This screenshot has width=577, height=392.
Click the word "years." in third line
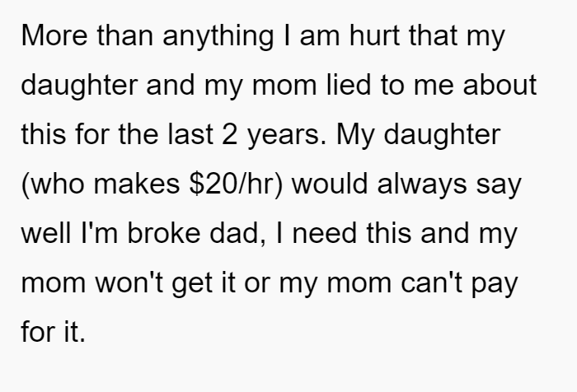tap(287, 136)
